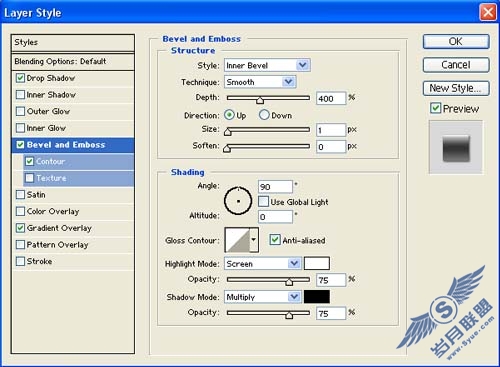Select the Up direction radio button

coord(229,115)
